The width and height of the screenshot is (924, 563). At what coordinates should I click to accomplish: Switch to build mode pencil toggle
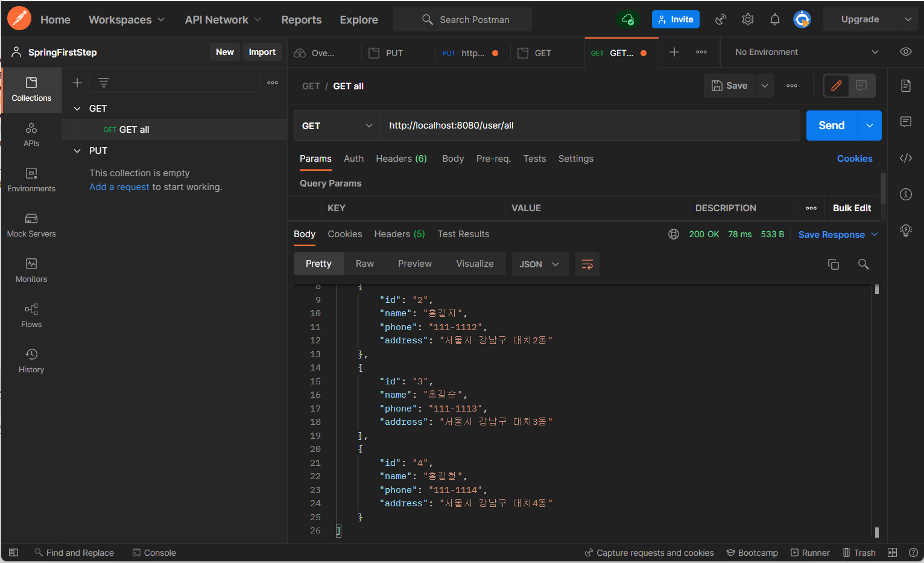coord(837,86)
